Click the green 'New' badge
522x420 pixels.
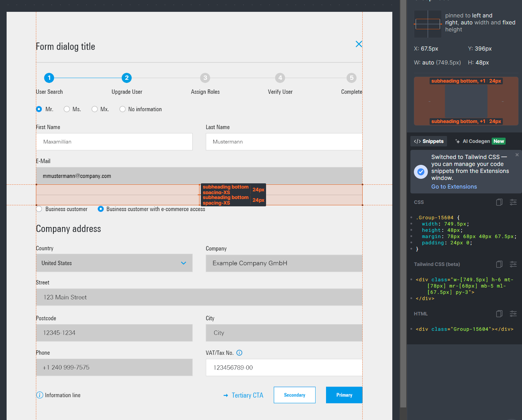point(499,141)
